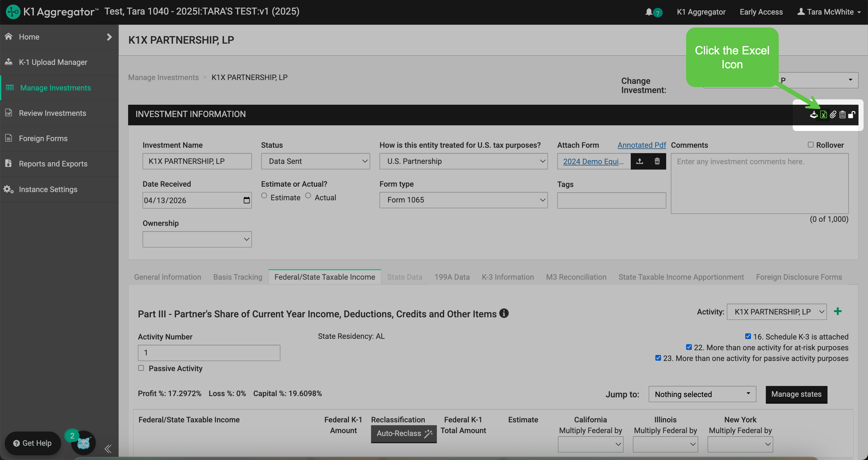Click the Manage states button
The width and height of the screenshot is (868, 460).
(x=796, y=394)
